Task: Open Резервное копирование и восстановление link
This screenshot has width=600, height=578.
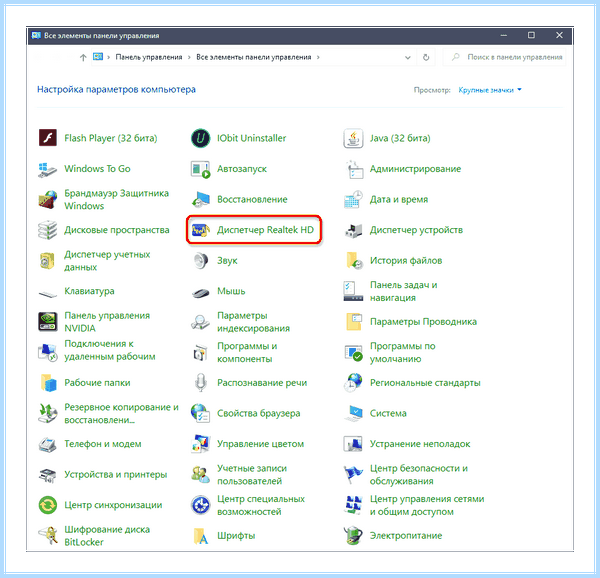Action: (x=121, y=414)
